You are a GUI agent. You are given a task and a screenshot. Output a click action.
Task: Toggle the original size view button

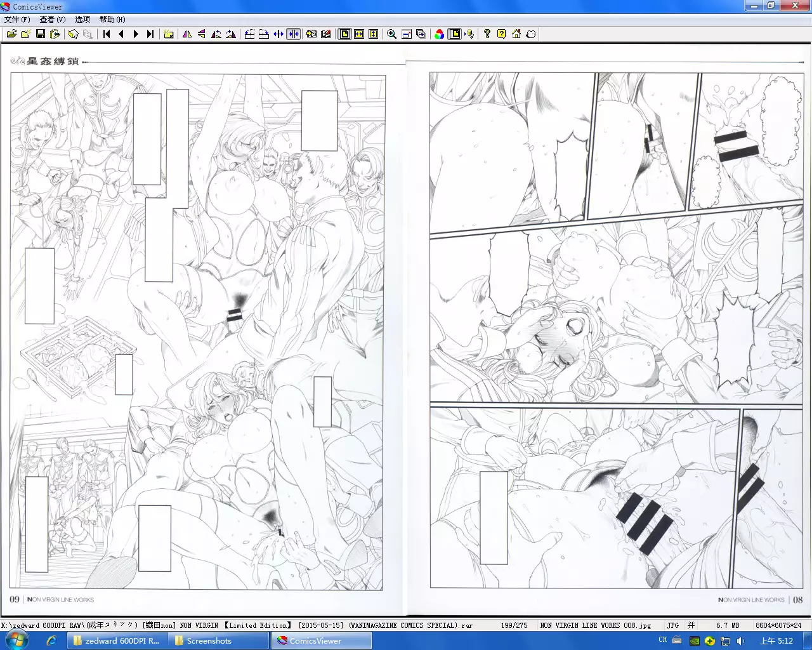344,34
